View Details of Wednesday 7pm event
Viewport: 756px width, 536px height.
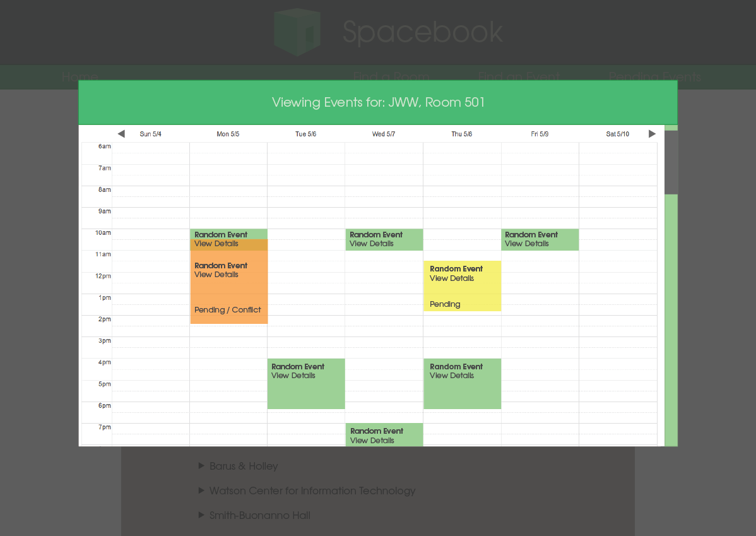372,441
